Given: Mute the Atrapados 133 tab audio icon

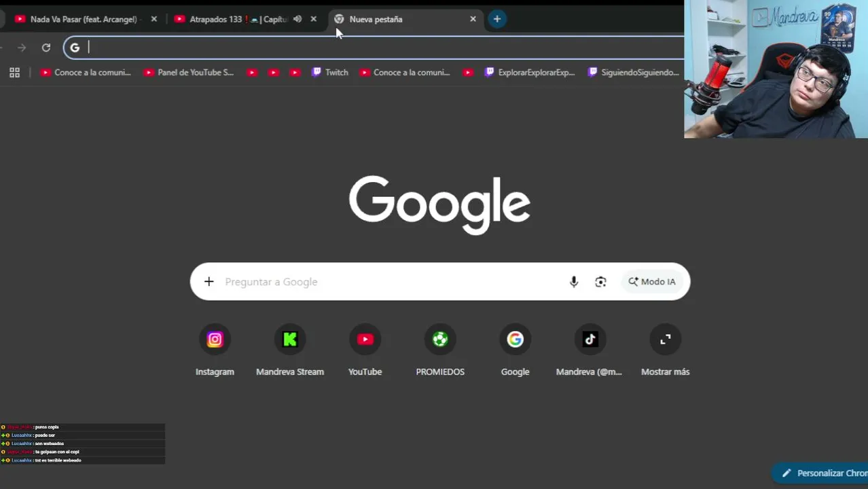Looking at the screenshot, I should coord(297,19).
